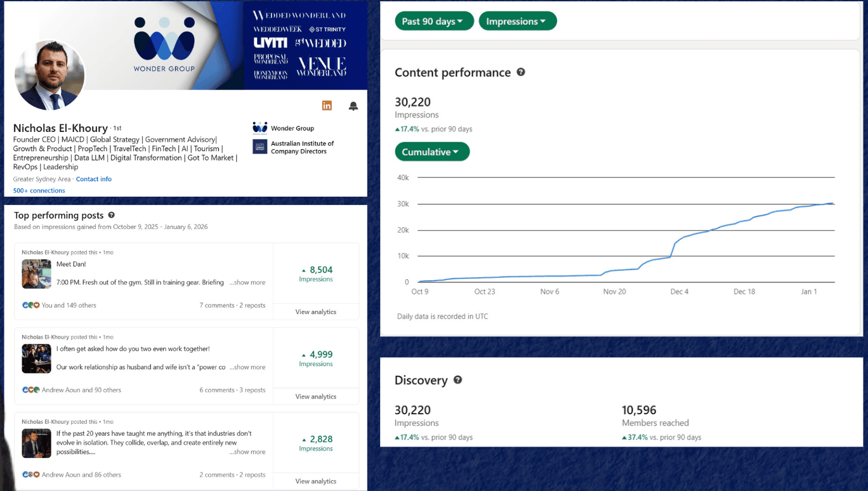Expand husband and wife post text
The image size is (868, 491).
point(247,367)
